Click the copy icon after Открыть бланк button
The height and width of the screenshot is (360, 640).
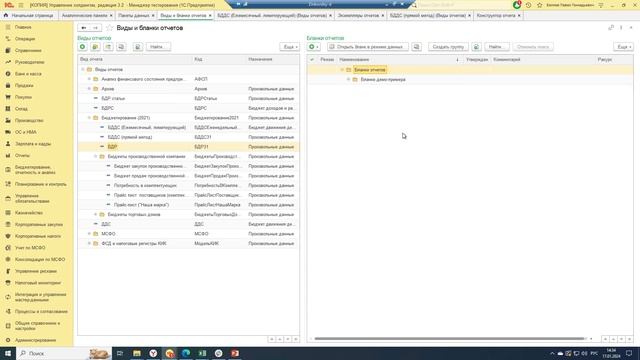[x=416, y=47]
